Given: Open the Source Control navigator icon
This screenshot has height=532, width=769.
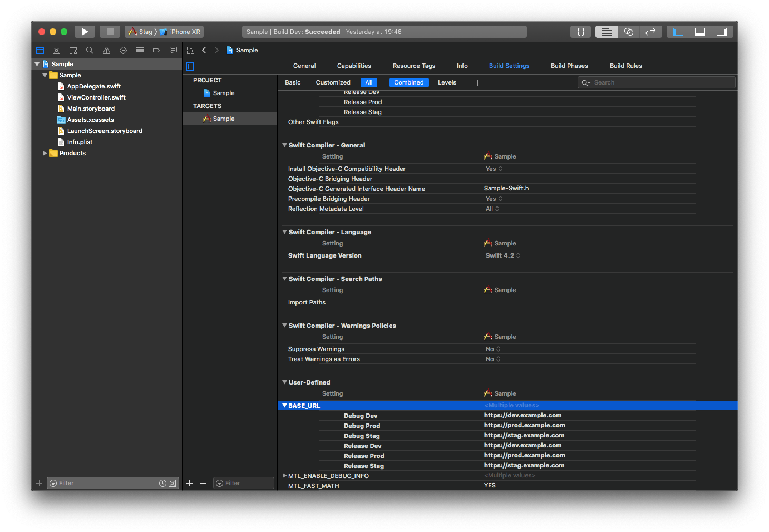Looking at the screenshot, I should 56,50.
